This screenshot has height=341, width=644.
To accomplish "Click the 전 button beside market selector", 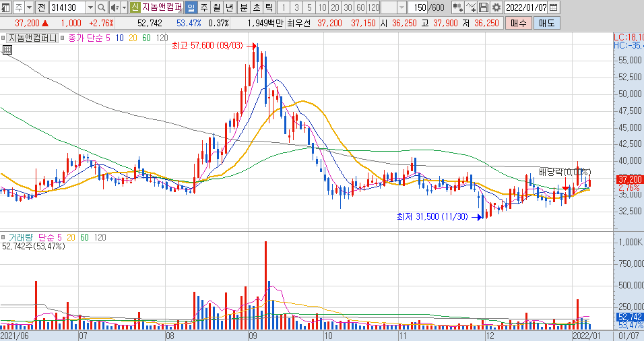I will 42,7.
